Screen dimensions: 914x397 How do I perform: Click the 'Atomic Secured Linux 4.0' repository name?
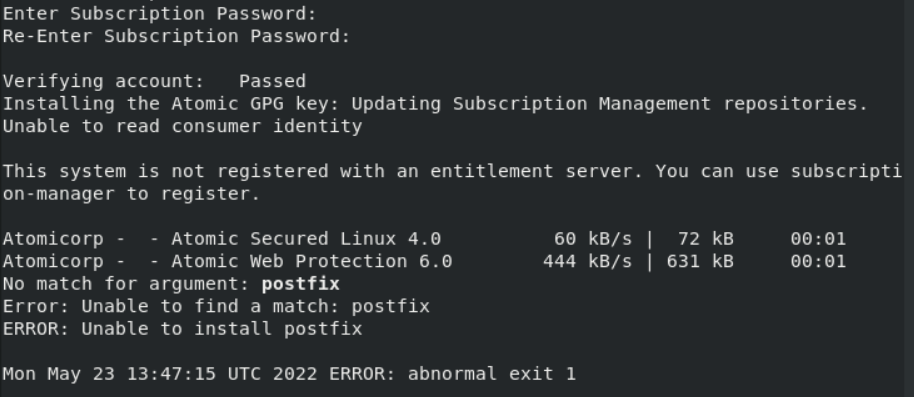pos(306,239)
